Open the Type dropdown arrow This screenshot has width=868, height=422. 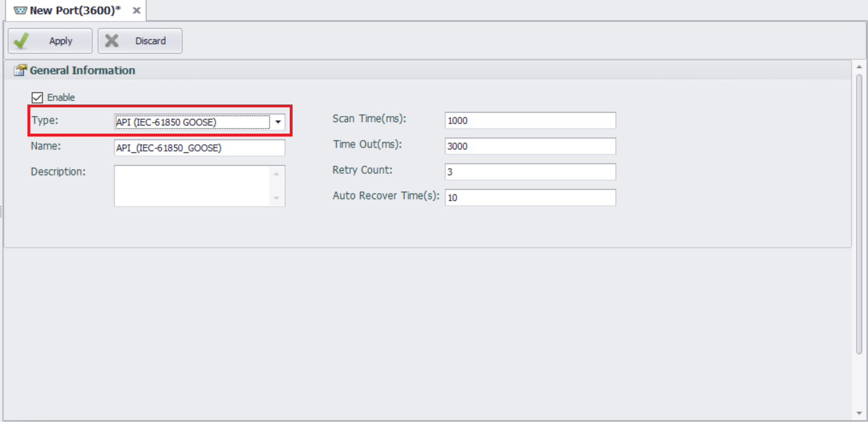coord(278,122)
